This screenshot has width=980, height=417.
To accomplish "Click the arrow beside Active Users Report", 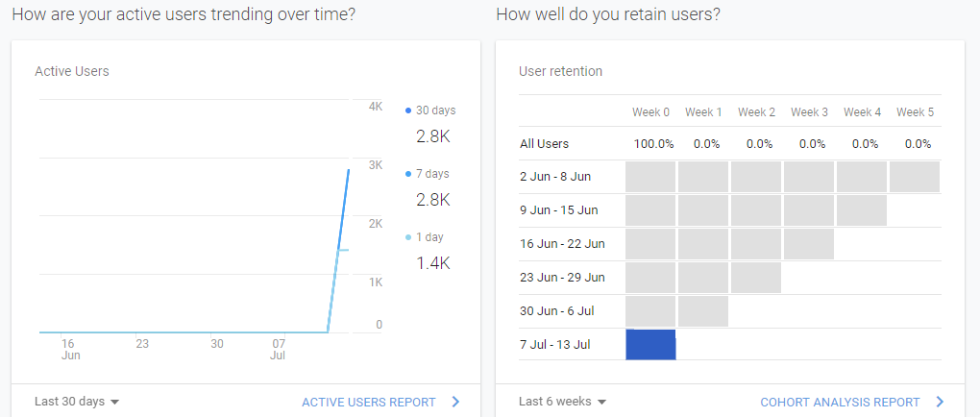I will pyautogui.click(x=455, y=402).
